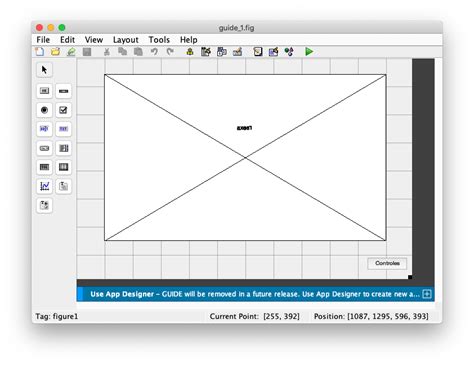Open the Menu Editor
This screenshot has width=474, height=365.
206,52
